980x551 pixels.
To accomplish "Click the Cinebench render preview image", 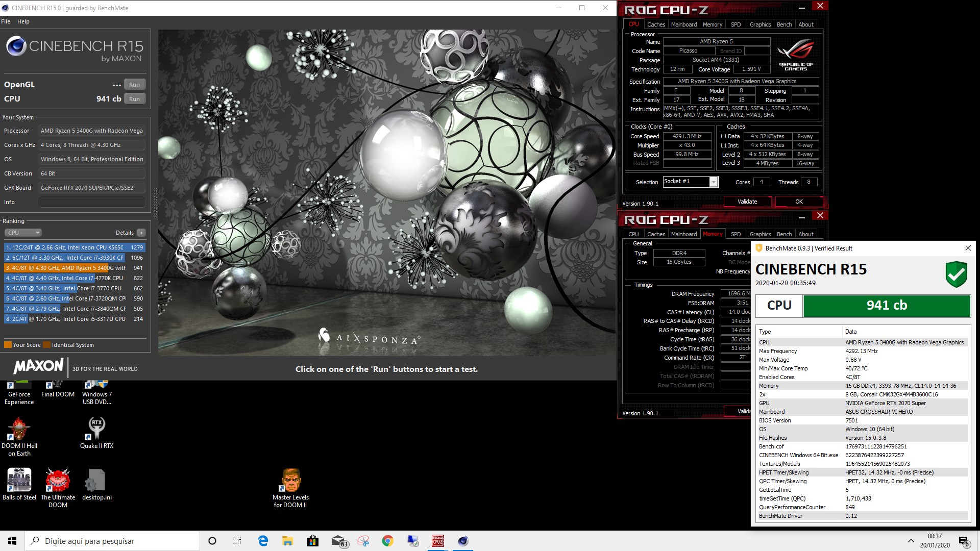I will 387,193.
